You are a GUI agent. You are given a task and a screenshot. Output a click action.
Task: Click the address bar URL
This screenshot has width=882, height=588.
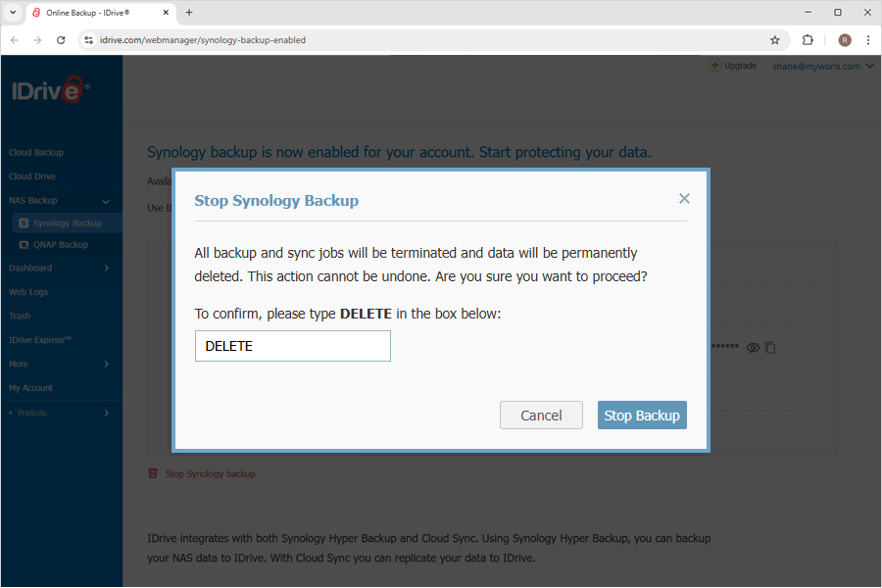(203, 40)
